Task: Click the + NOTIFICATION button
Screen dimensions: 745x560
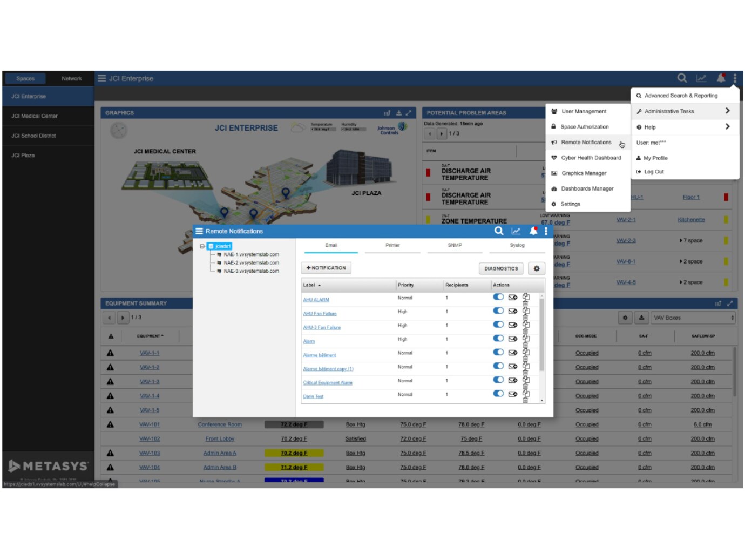Action: [326, 268]
